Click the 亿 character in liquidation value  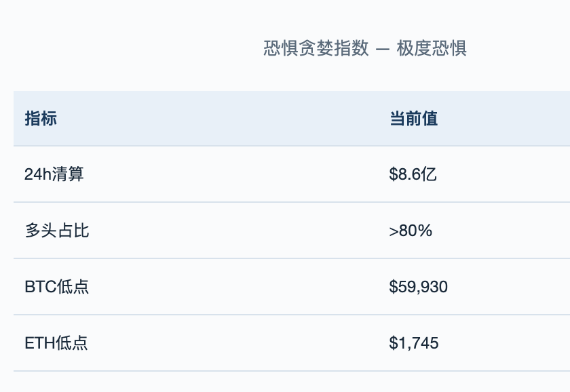pyautogui.click(x=429, y=174)
